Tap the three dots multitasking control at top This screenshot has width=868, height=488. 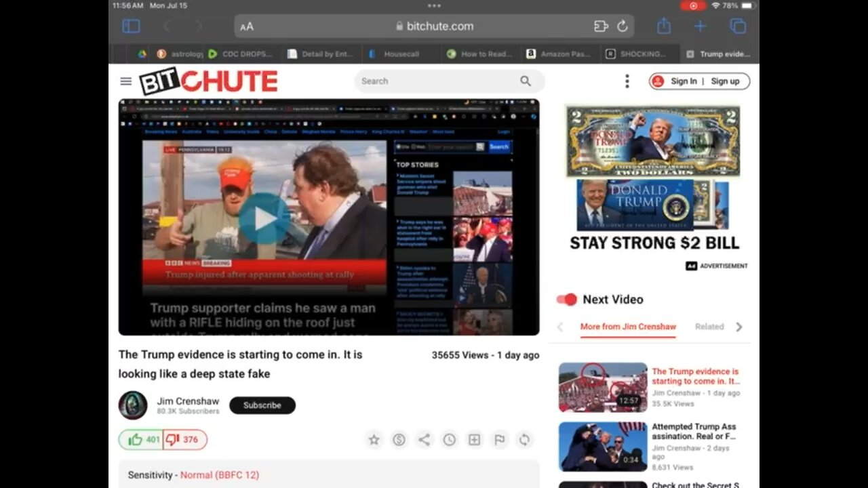434,5
